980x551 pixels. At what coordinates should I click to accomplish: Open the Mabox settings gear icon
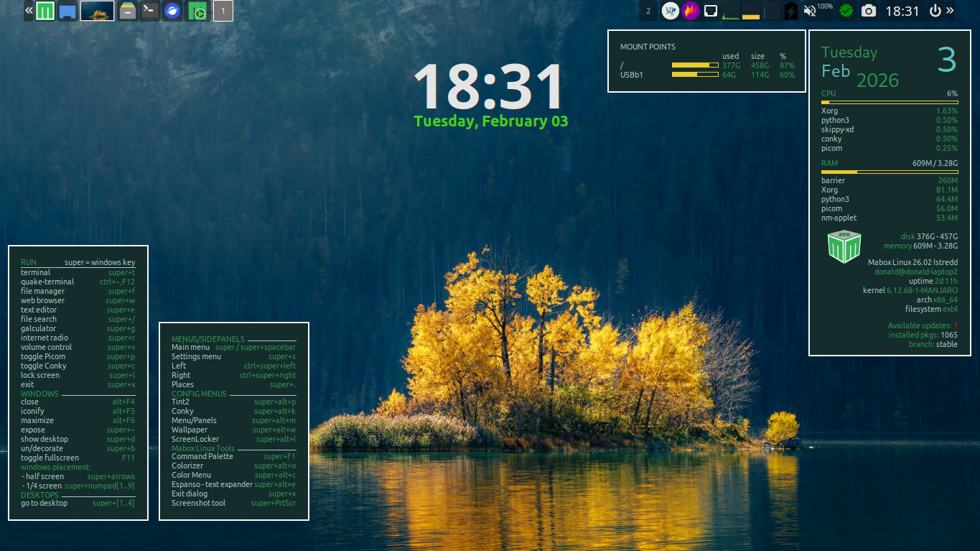pyautogui.click(x=197, y=11)
